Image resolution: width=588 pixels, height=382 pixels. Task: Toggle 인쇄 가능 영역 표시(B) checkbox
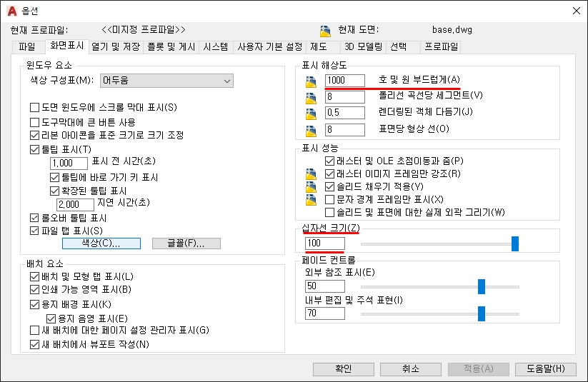click(x=34, y=289)
